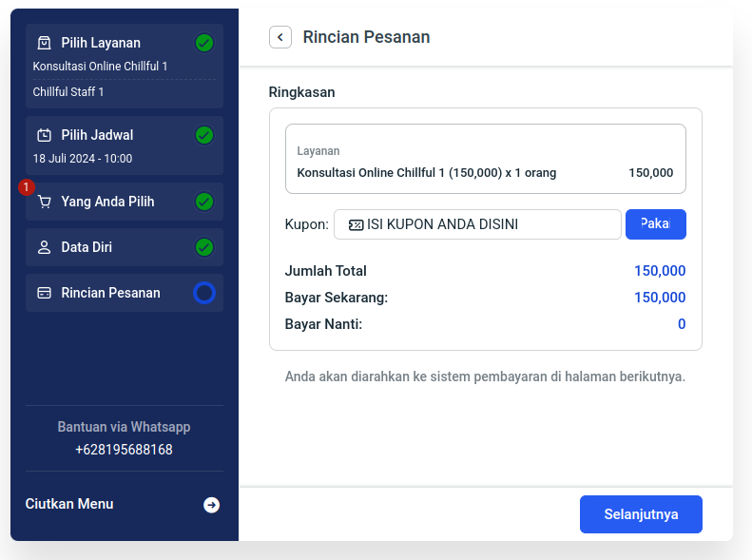This screenshot has height=560, width=752.
Task: Click the Selanjutnya button
Action: (x=641, y=514)
